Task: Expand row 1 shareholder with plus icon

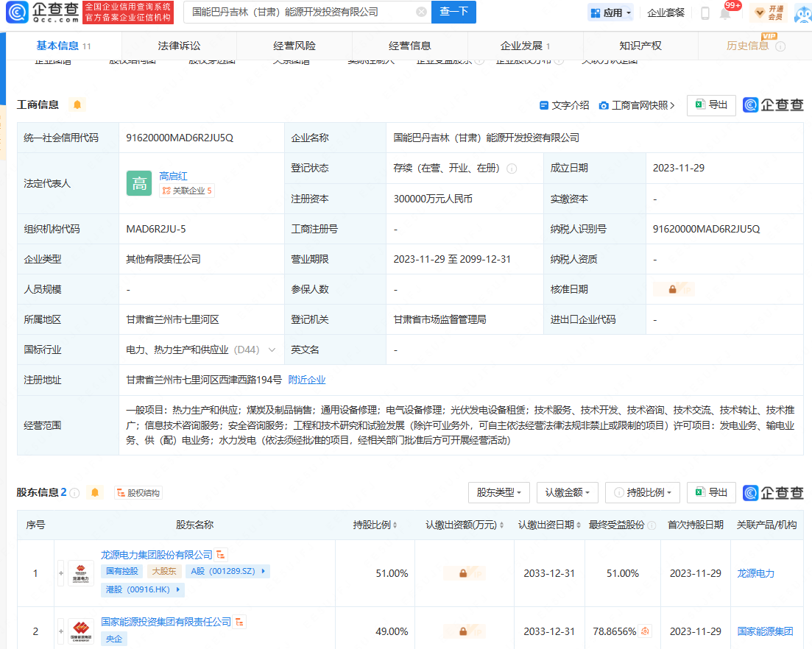Action: click(x=61, y=572)
